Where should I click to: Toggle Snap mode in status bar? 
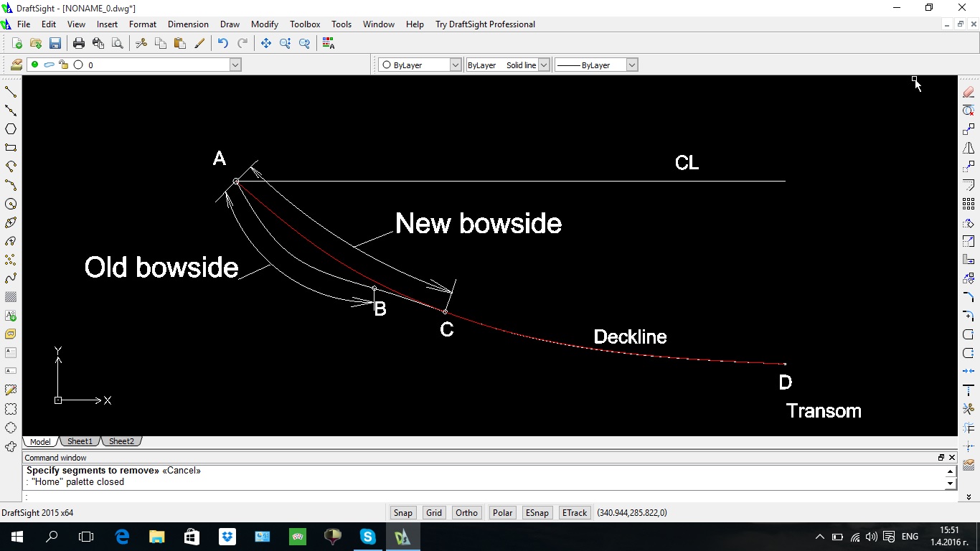pyautogui.click(x=402, y=513)
